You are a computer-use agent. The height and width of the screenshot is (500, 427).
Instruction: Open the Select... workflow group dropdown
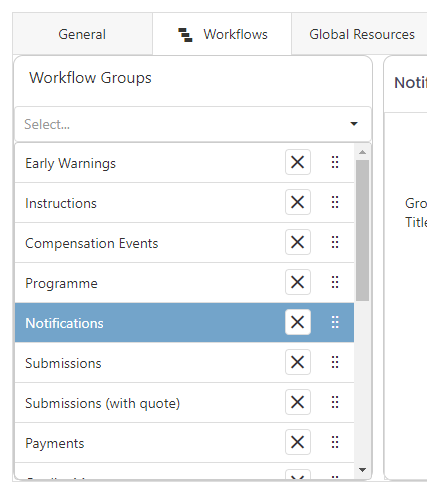tap(193, 124)
